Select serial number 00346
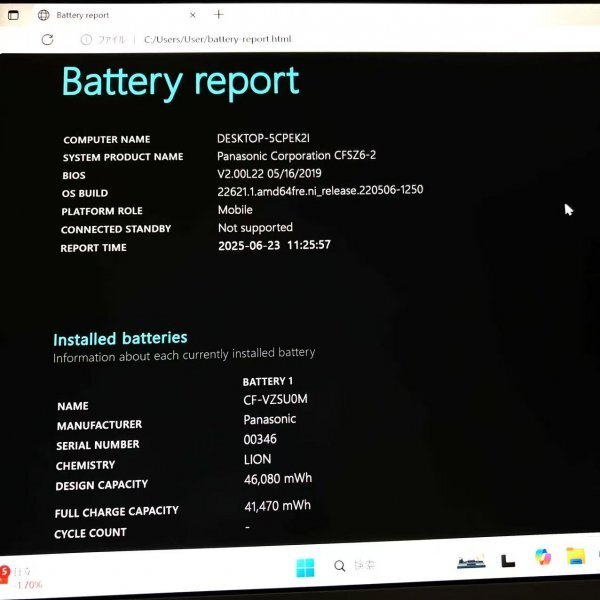Viewport: 600px width, 600px height. (260, 439)
